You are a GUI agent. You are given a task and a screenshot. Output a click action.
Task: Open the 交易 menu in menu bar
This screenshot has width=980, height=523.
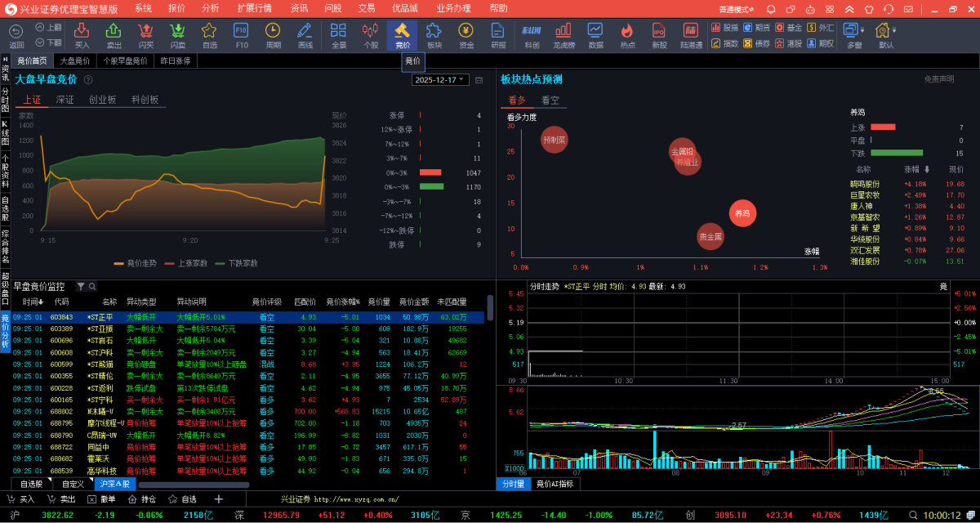pos(367,8)
